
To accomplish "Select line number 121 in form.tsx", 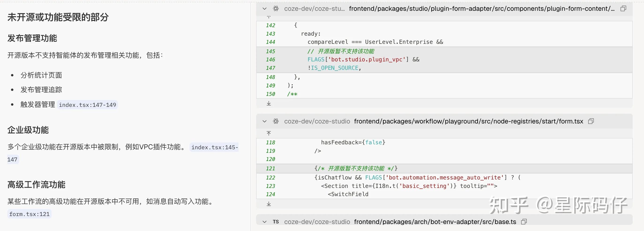I will tap(270, 169).
